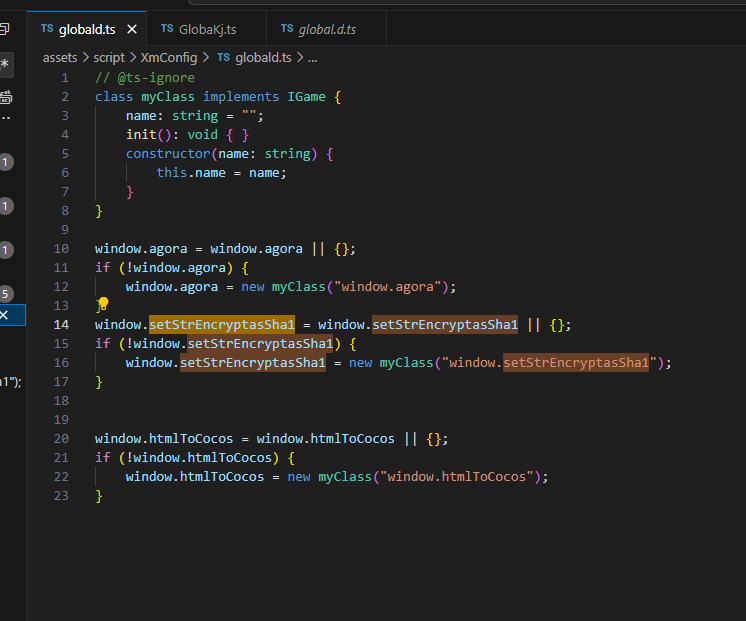Click the implements keyword
746x621 pixels.
point(241,97)
